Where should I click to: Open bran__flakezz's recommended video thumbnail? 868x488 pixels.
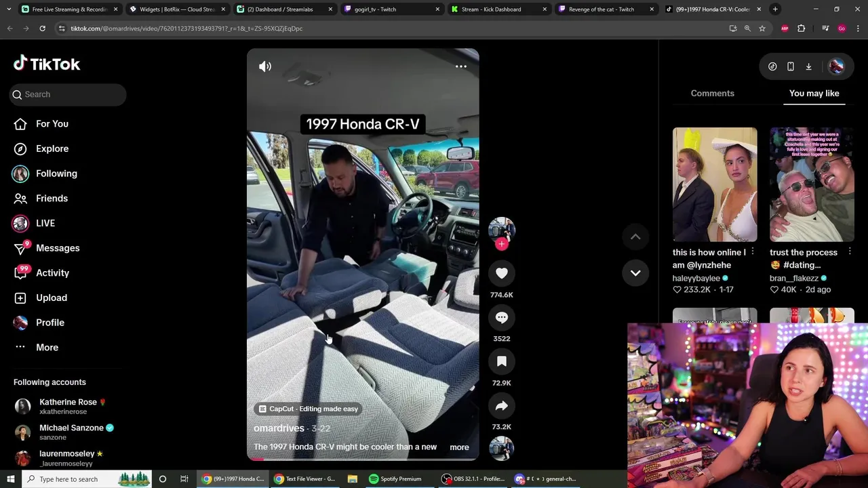click(812, 184)
